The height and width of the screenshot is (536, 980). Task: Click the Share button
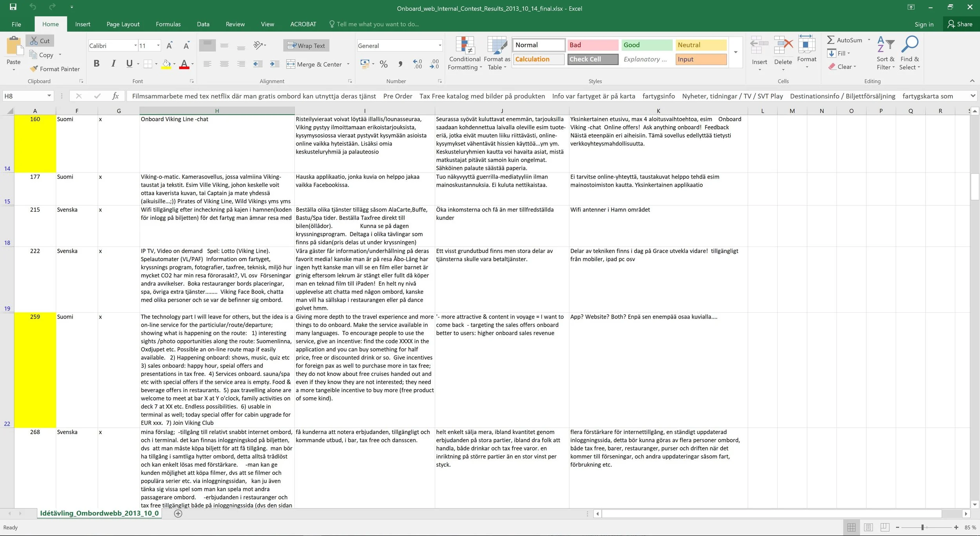point(960,24)
